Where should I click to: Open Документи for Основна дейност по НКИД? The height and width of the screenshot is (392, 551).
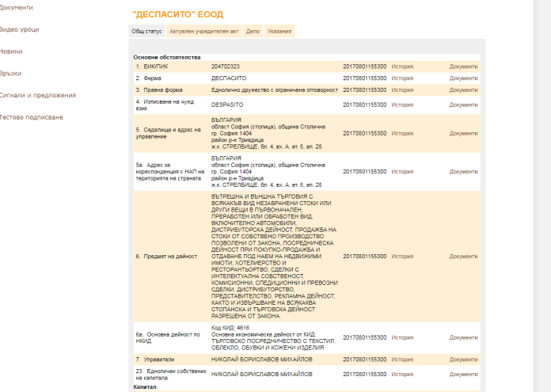[463, 337]
